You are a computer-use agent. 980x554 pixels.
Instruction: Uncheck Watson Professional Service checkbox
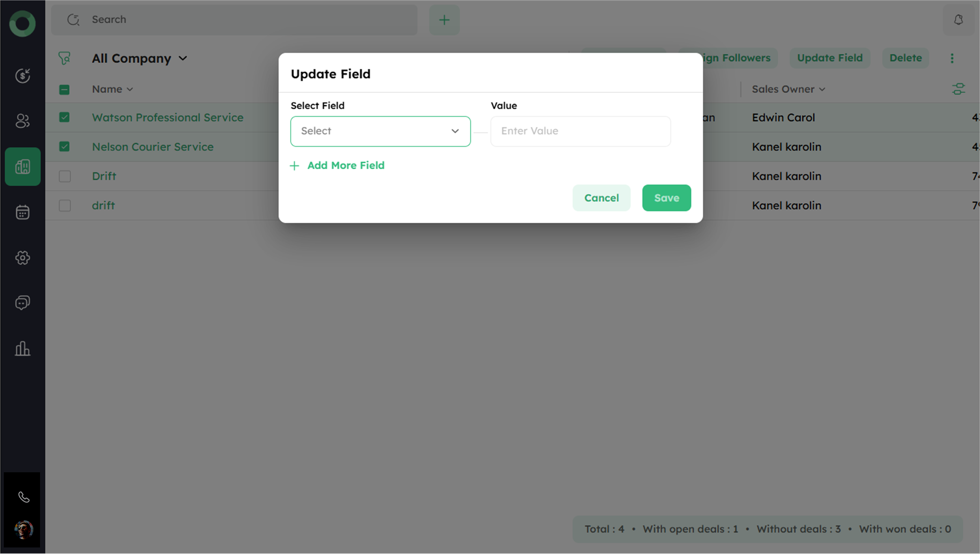[64, 117]
